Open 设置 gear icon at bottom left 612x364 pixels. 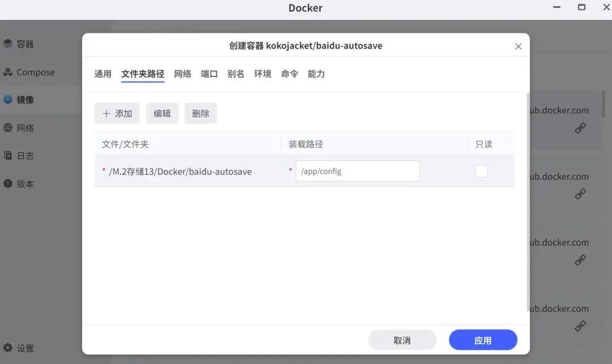point(8,348)
